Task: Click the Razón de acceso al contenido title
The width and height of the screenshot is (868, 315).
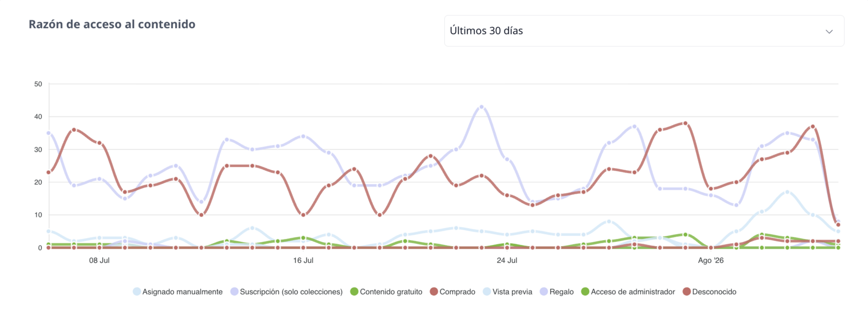Action: (112, 24)
